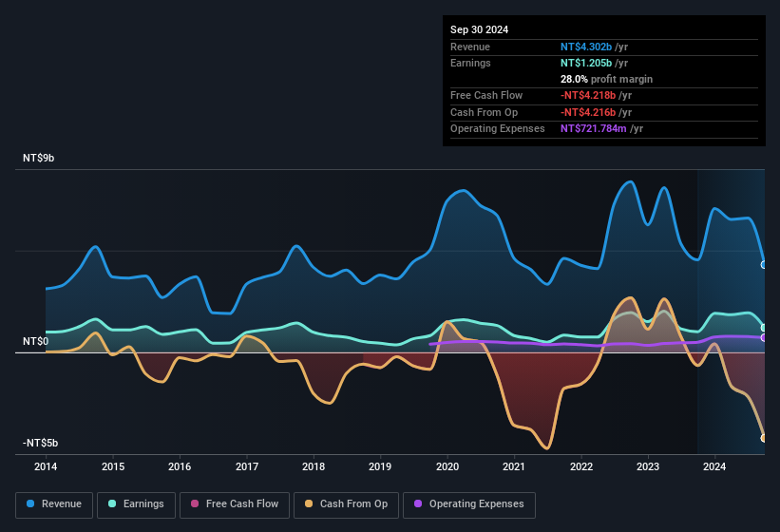Toggle the Cash From Op legend button
Image resolution: width=780 pixels, height=532 pixels.
pyautogui.click(x=346, y=504)
